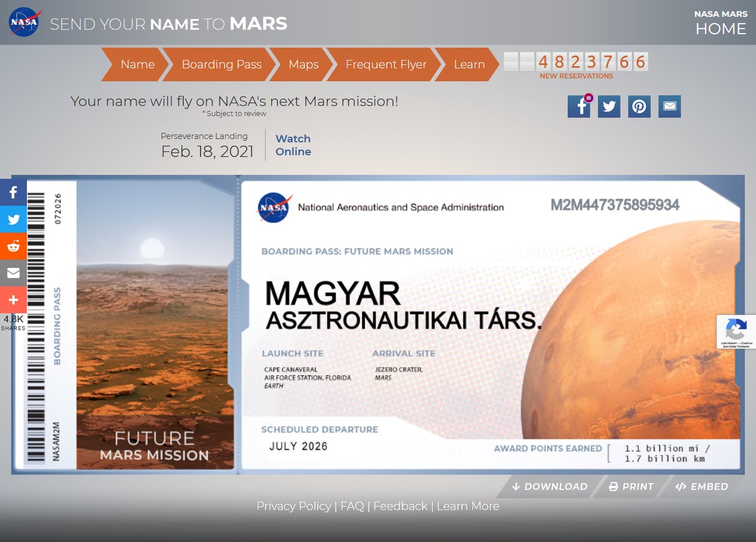
Task: Pin this page using the Pinterest icon
Action: [639, 106]
